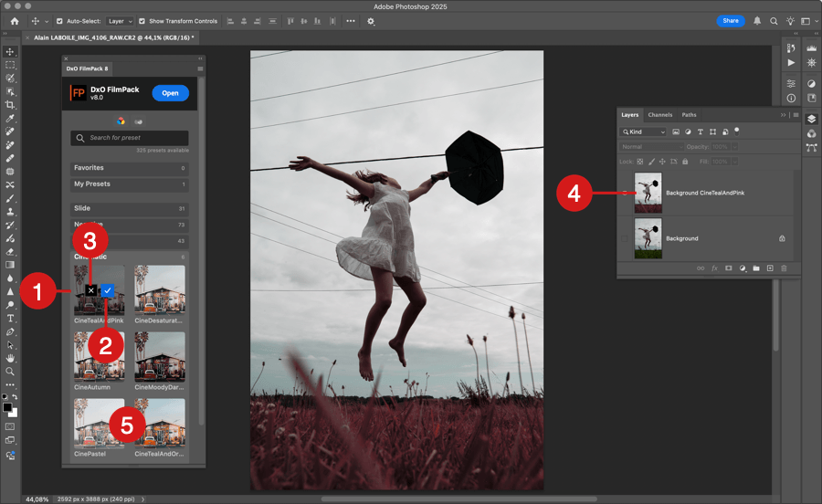The image size is (822, 504).
Task: Click the Home icon in options bar
Action: 14,21
